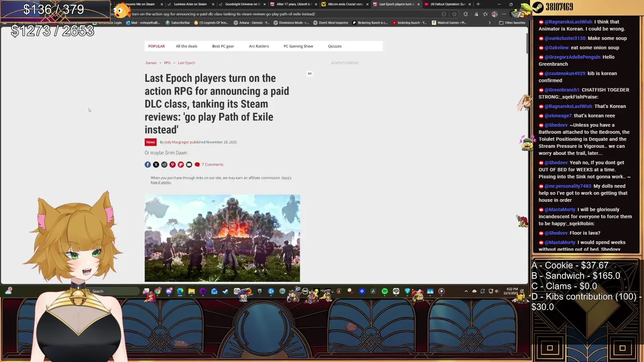This screenshot has height=362, width=644.
Task: Share article on Facebook
Action: click(147, 164)
